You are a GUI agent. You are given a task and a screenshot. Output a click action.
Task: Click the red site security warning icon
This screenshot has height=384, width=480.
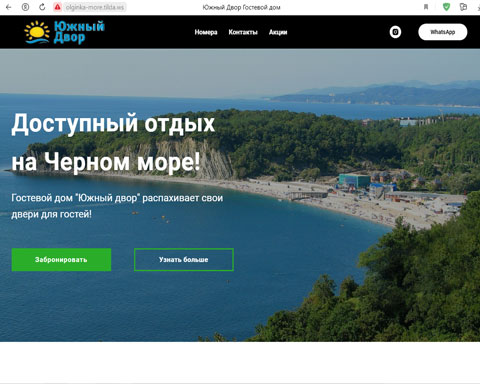57,7
